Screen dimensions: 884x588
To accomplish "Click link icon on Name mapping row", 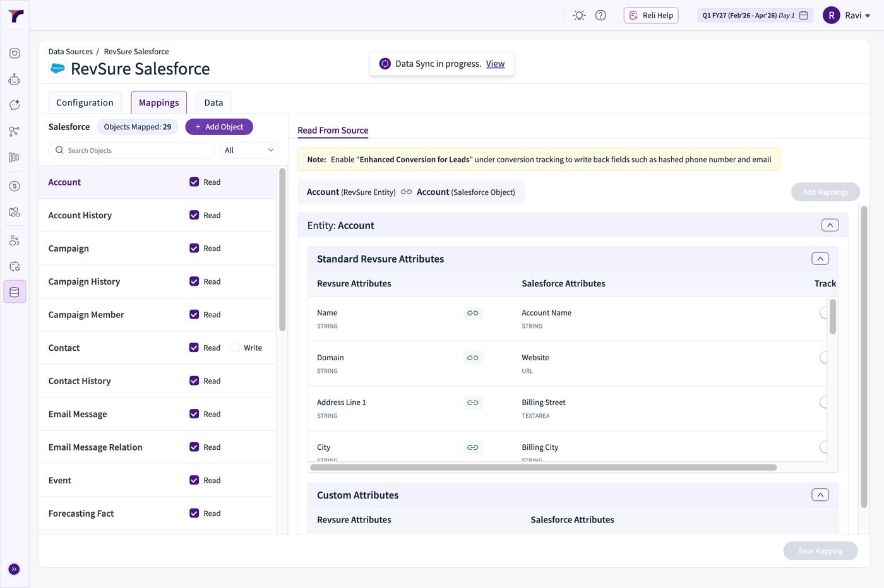I will tap(473, 313).
